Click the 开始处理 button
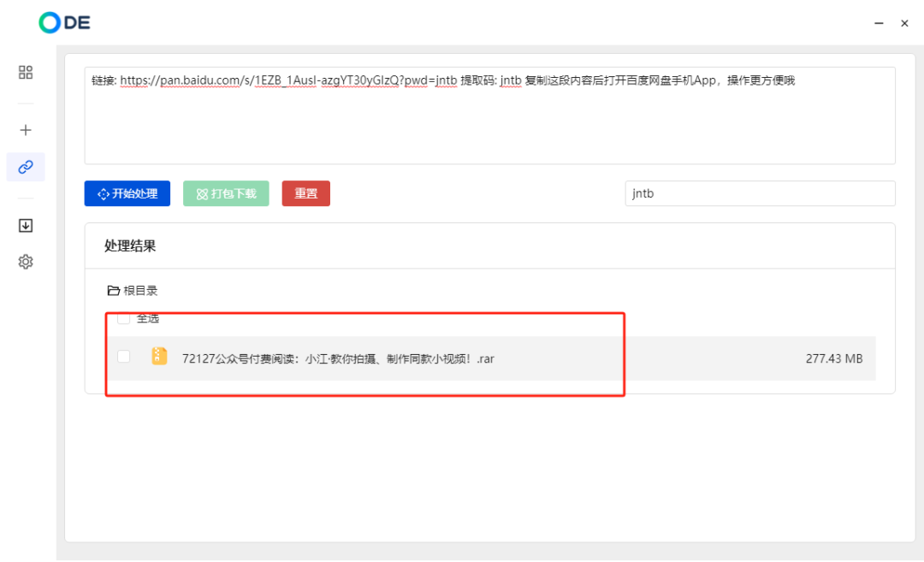Viewport: 924px width, 562px height. tap(127, 193)
